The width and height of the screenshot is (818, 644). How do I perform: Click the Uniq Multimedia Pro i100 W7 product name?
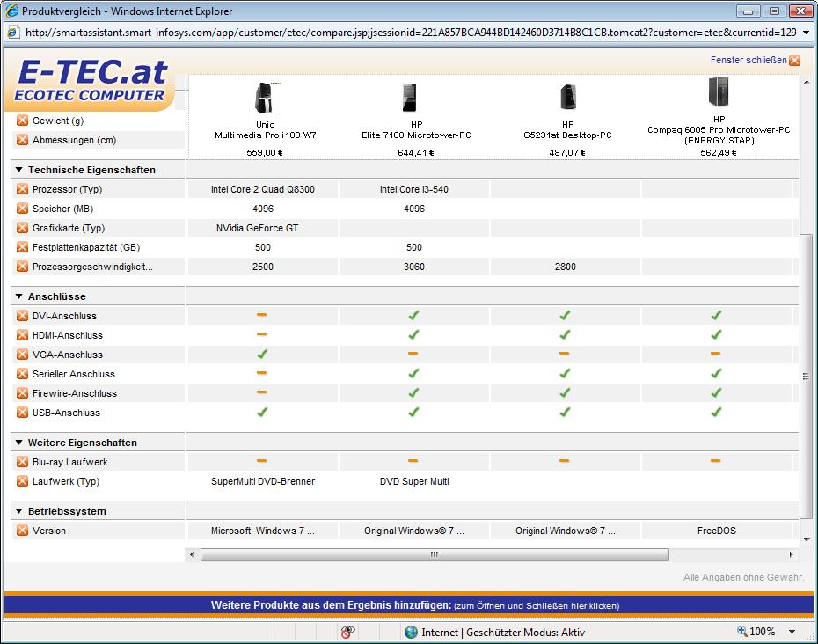coord(265,130)
